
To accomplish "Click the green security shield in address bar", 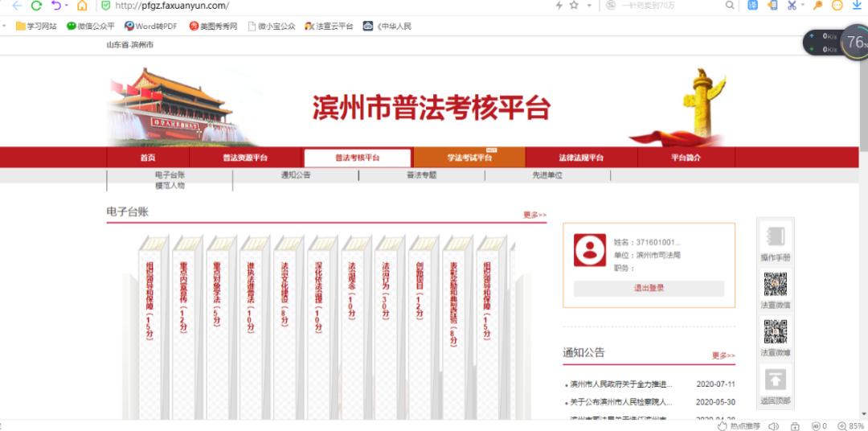I will [x=106, y=6].
